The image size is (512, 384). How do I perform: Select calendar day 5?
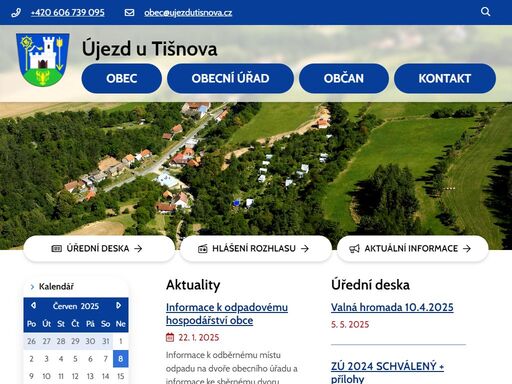(75, 359)
